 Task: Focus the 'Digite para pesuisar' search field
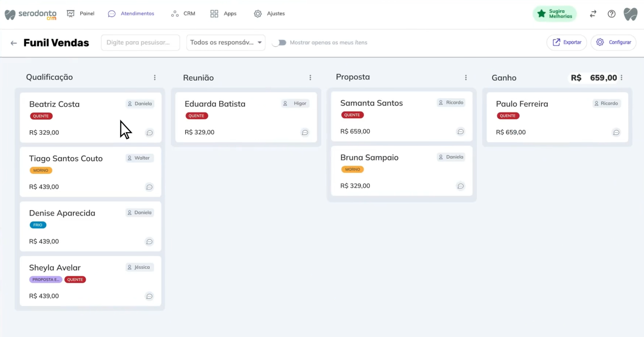click(x=140, y=42)
